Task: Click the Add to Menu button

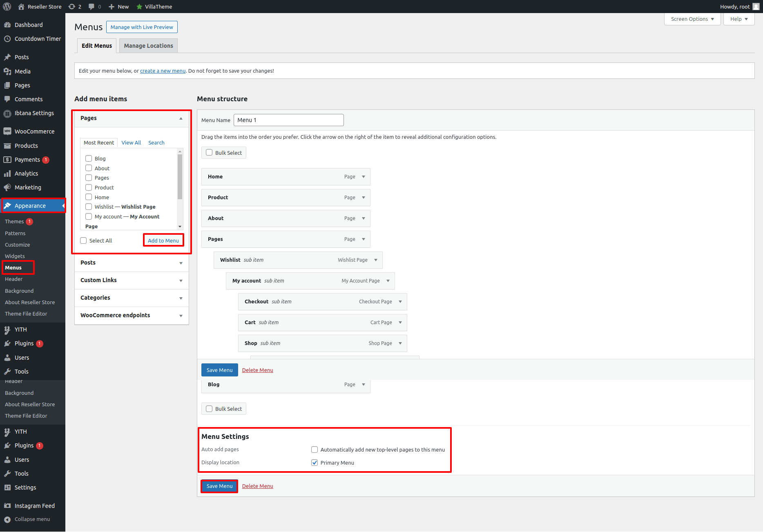Action: click(163, 240)
